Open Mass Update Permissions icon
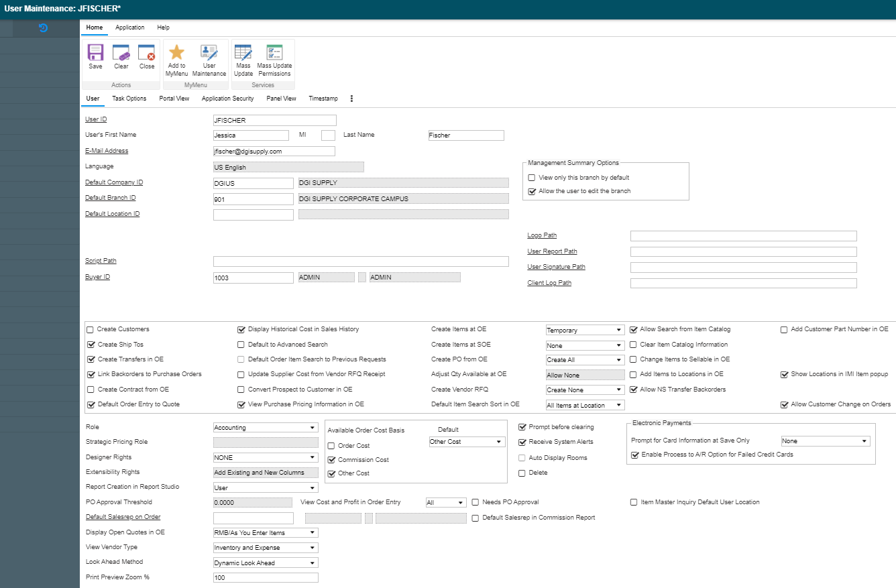 click(x=274, y=54)
